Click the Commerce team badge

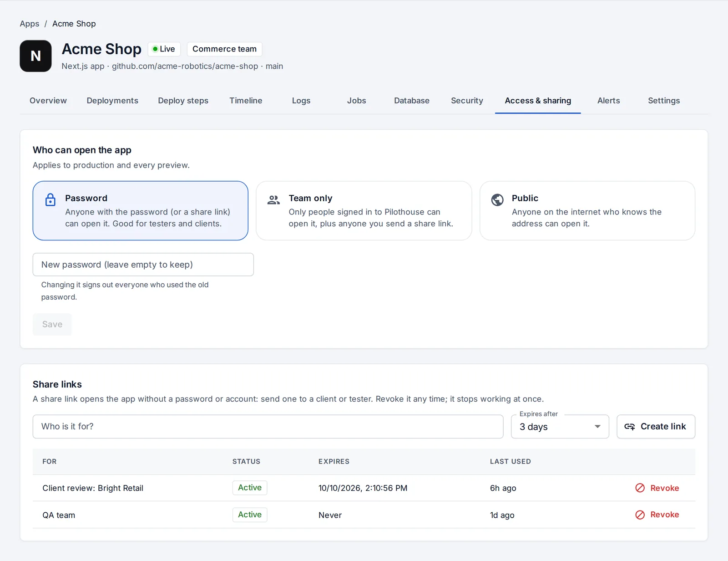tap(224, 49)
